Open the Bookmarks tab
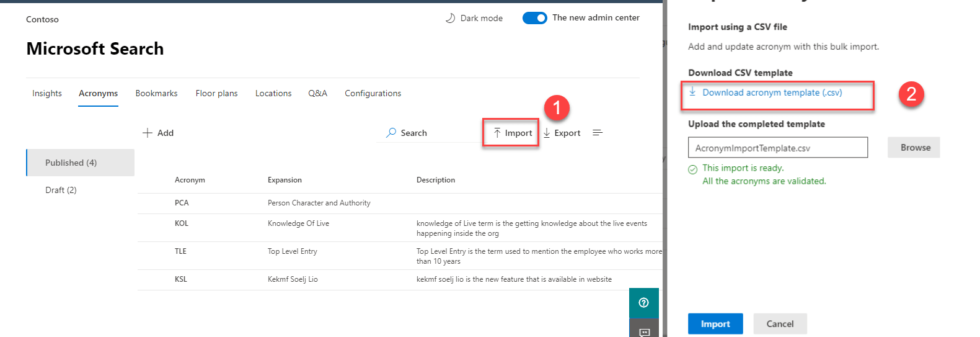 pyautogui.click(x=156, y=93)
